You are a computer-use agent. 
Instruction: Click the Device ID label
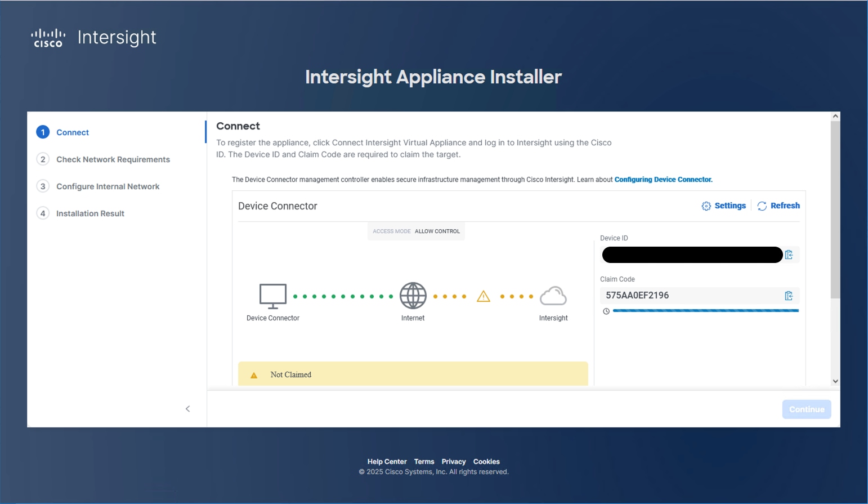tap(614, 238)
